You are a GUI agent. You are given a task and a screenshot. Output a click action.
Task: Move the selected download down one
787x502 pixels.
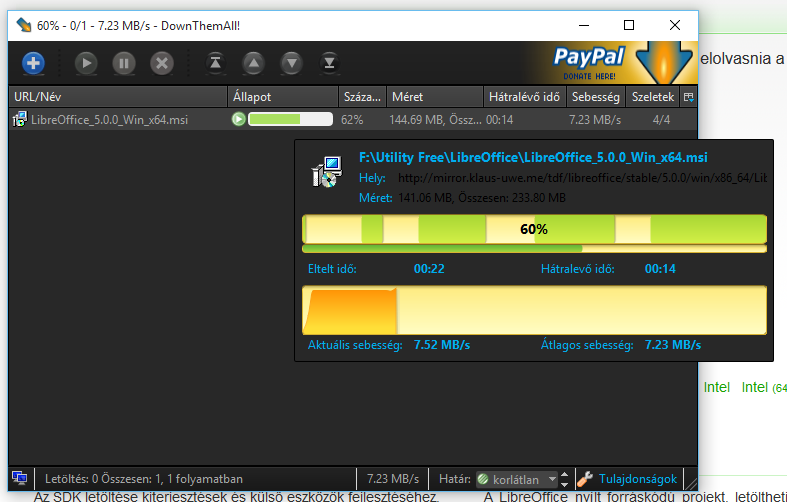click(292, 63)
